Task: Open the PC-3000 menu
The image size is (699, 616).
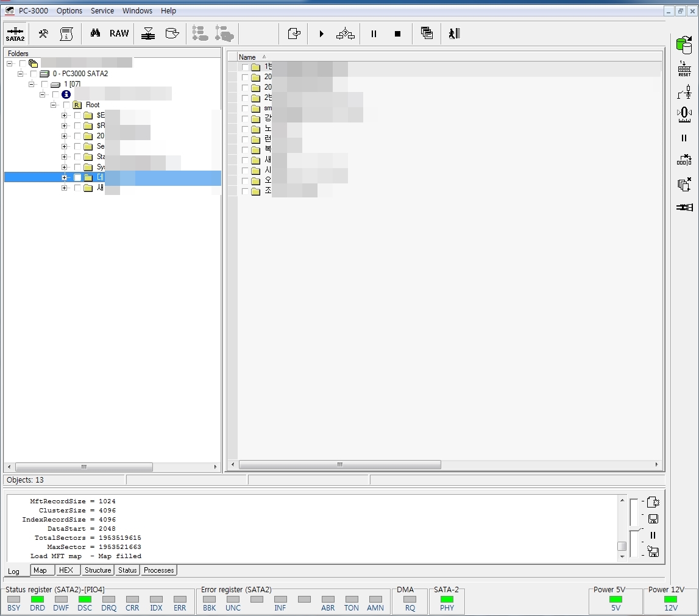Action: pos(34,11)
